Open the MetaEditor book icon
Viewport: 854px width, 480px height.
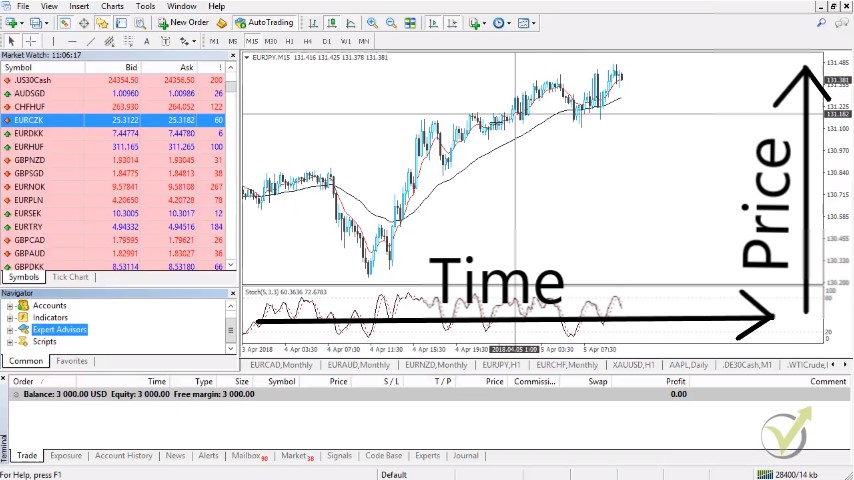click(x=221, y=23)
